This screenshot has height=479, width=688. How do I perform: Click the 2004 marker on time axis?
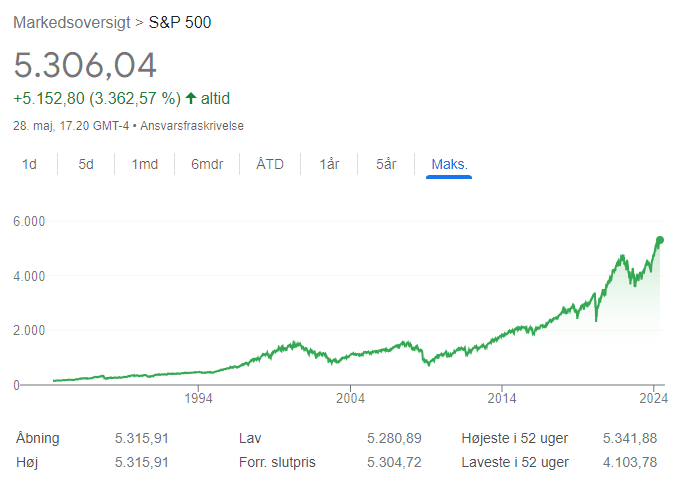point(350,398)
